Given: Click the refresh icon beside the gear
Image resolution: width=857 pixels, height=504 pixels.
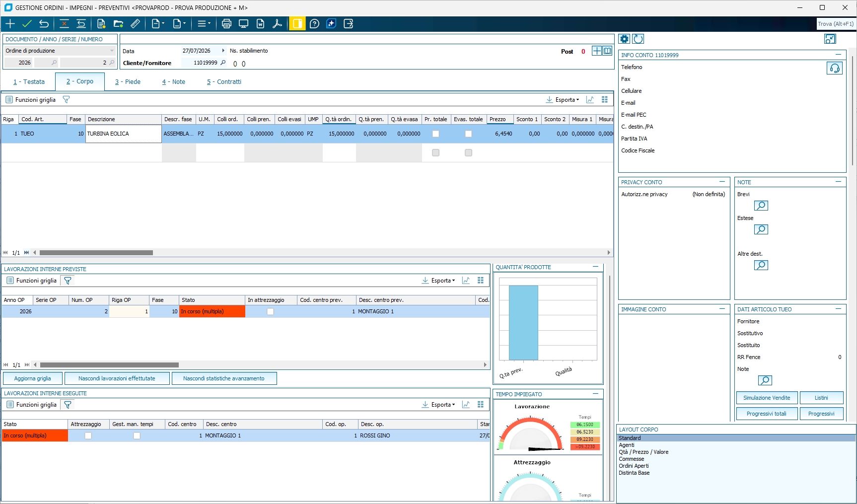Looking at the screenshot, I should point(639,39).
